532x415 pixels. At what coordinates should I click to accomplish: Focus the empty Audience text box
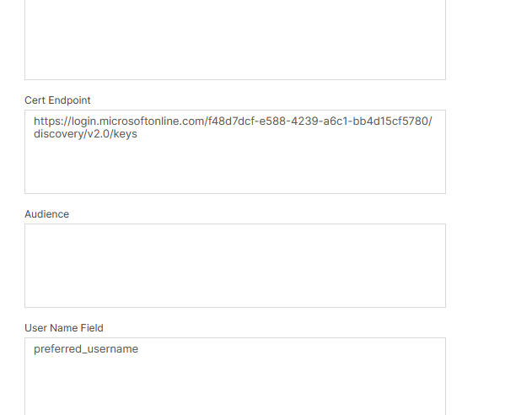[x=234, y=265]
